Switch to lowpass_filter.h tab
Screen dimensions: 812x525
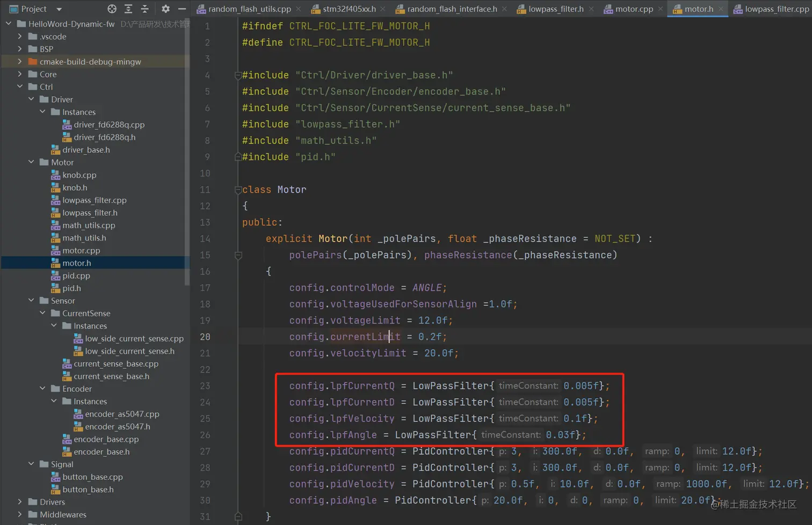[x=556, y=9]
